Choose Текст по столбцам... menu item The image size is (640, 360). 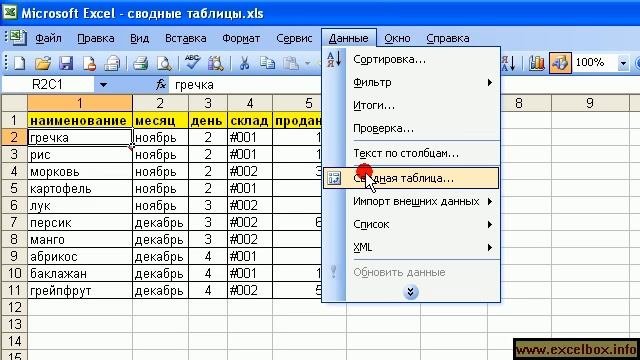[411, 153]
